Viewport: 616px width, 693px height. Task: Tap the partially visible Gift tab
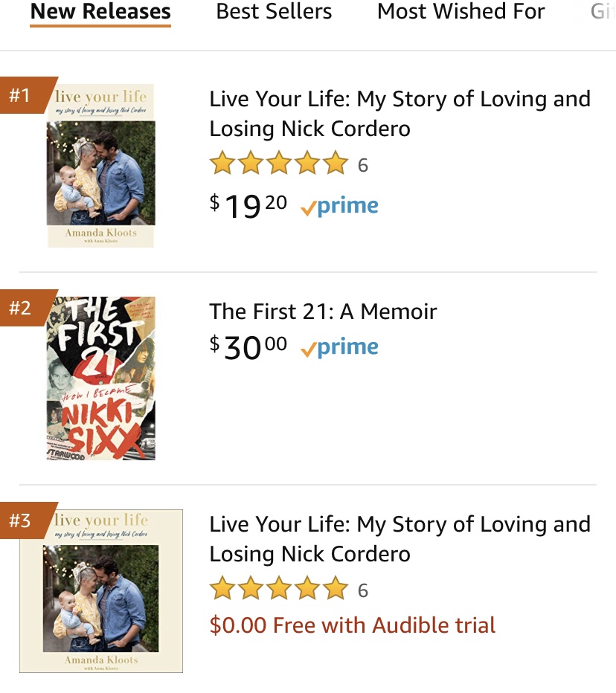pyautogui.click(x=603, y=13)
